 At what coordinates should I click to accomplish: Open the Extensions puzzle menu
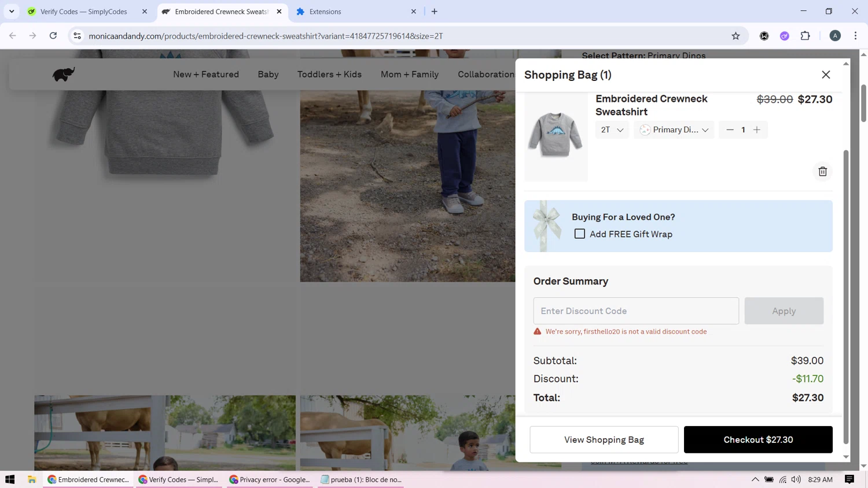(805, 36)
